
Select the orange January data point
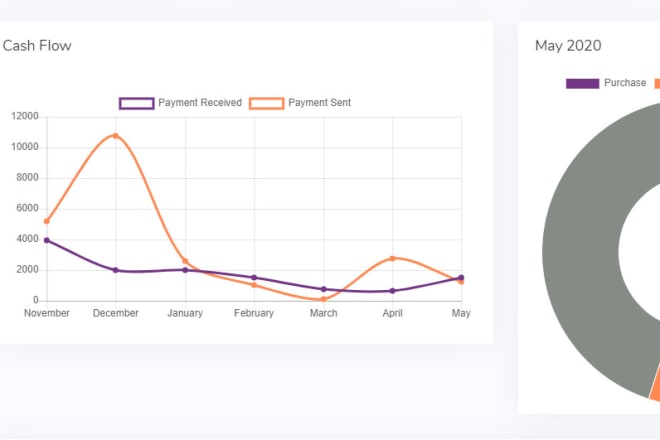click(x=185, y=261)
